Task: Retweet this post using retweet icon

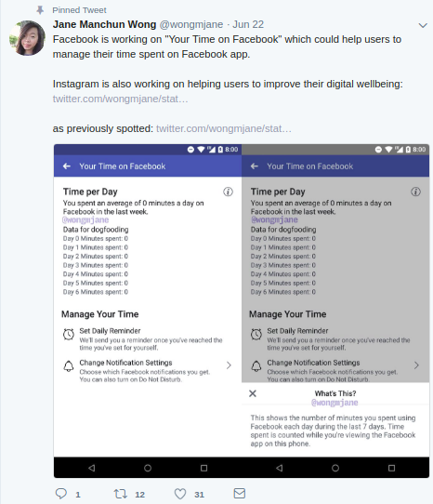Action: tap(121, 494)
